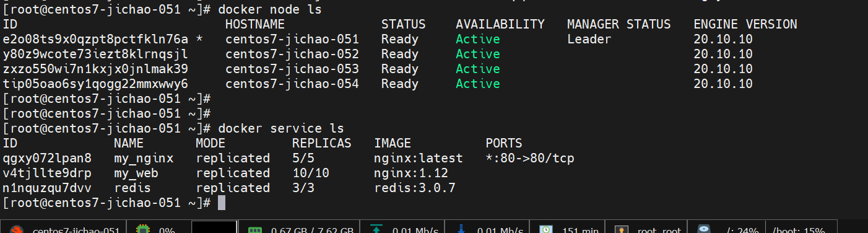Click Ready status for centos7-jichao-054

point(400,84)
